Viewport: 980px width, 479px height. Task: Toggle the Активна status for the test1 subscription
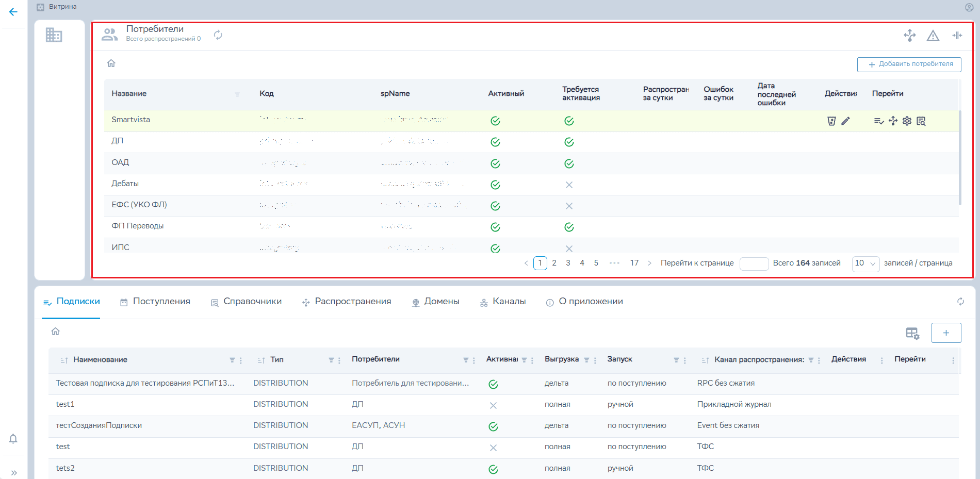click(493, 405)
